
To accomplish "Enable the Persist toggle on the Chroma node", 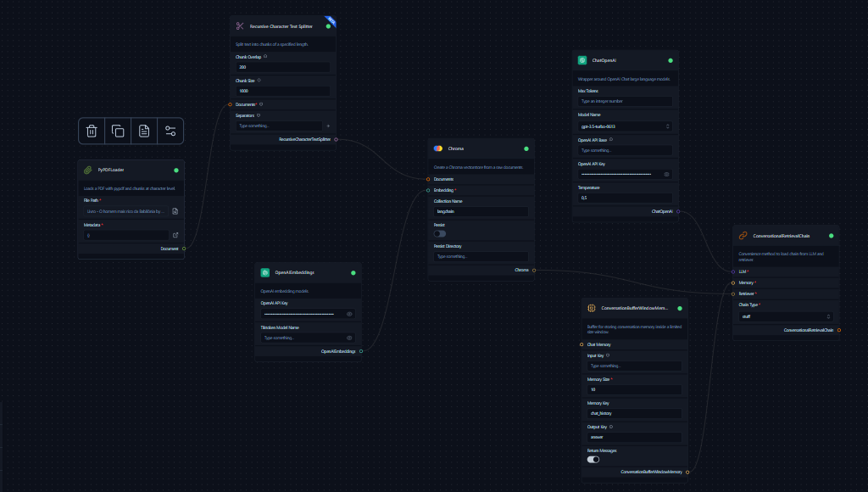I will tap(438, 233).
